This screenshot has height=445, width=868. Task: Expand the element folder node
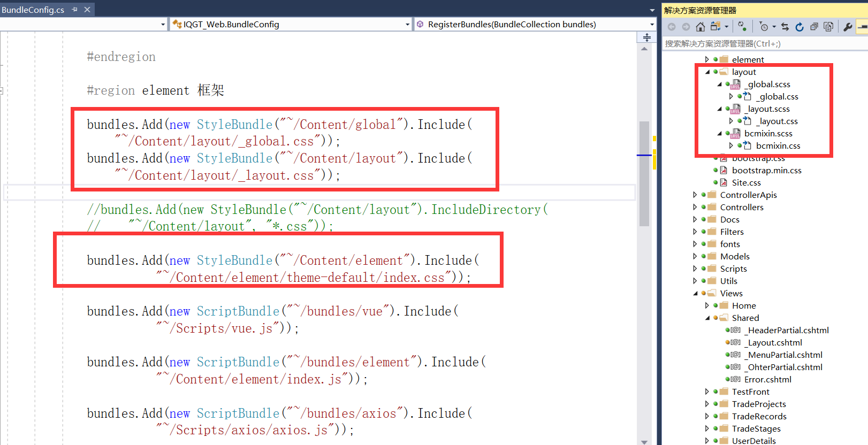click(706, 59)
